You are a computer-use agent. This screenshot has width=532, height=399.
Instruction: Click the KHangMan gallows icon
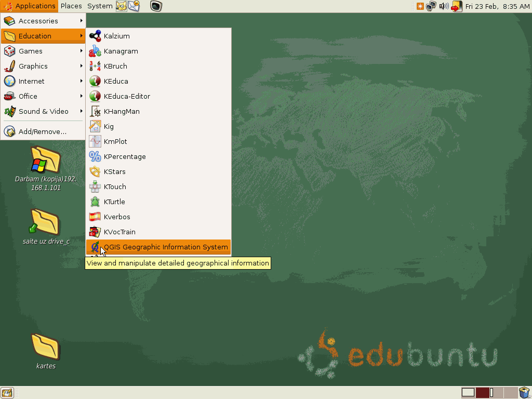tap(95, 111)
